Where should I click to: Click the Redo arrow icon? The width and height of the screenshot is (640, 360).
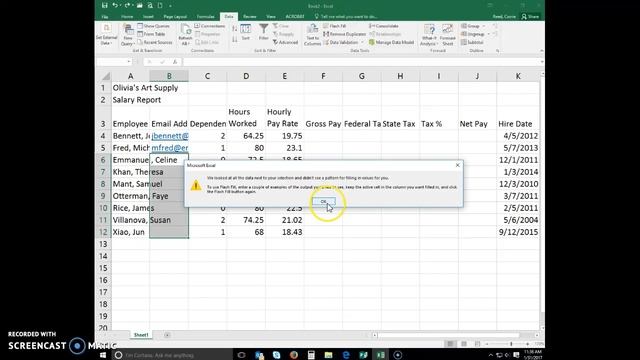(x=127, y=5)
